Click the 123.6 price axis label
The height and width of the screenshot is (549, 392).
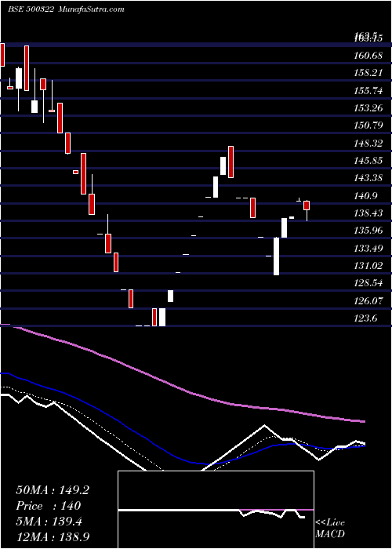click(x=366, y=318)
